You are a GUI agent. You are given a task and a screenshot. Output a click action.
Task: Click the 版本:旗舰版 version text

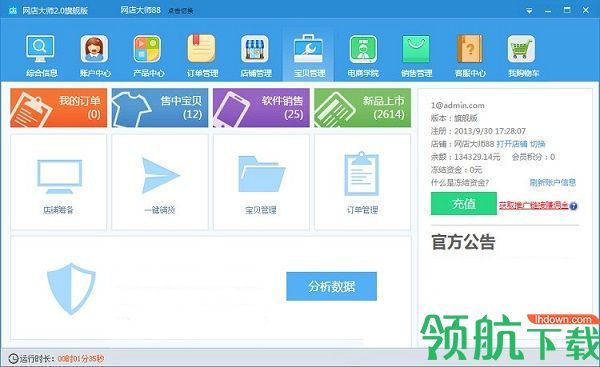point(454,118)
